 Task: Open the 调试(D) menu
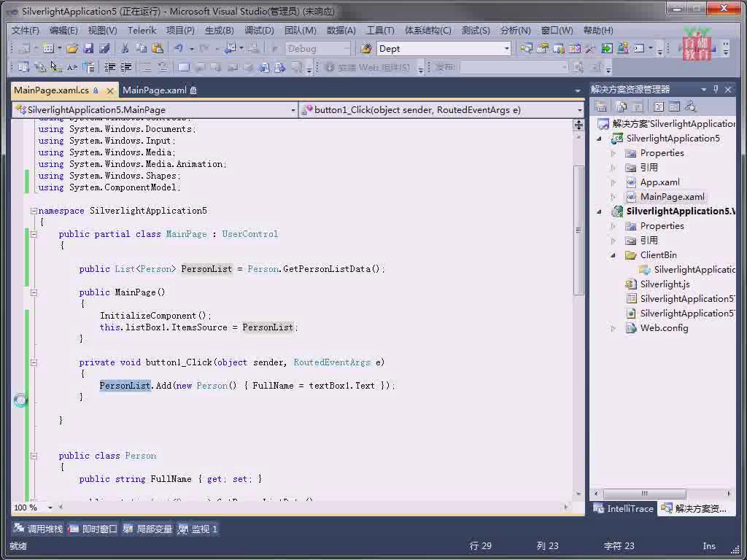click(x=259, y=31)
